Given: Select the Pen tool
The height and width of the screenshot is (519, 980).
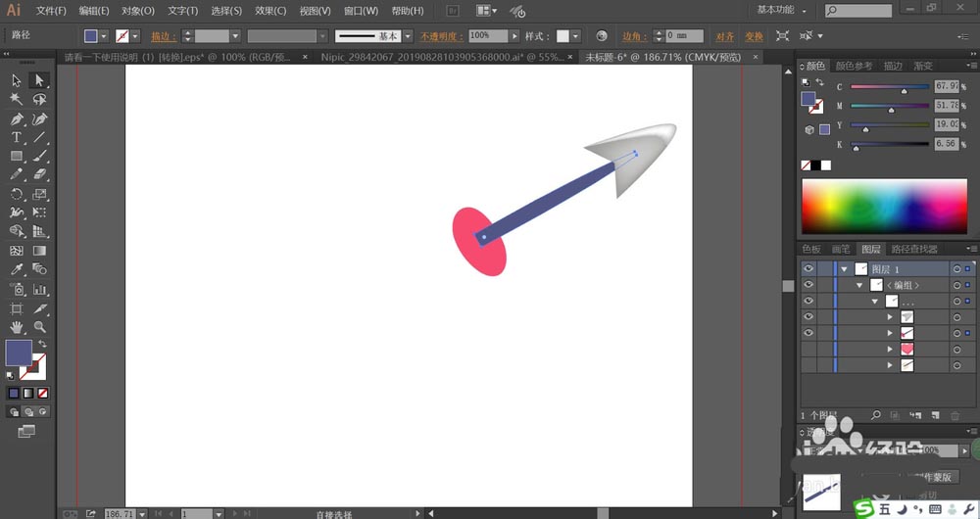Looking at the screenshot, I should (x=17, y=118).
